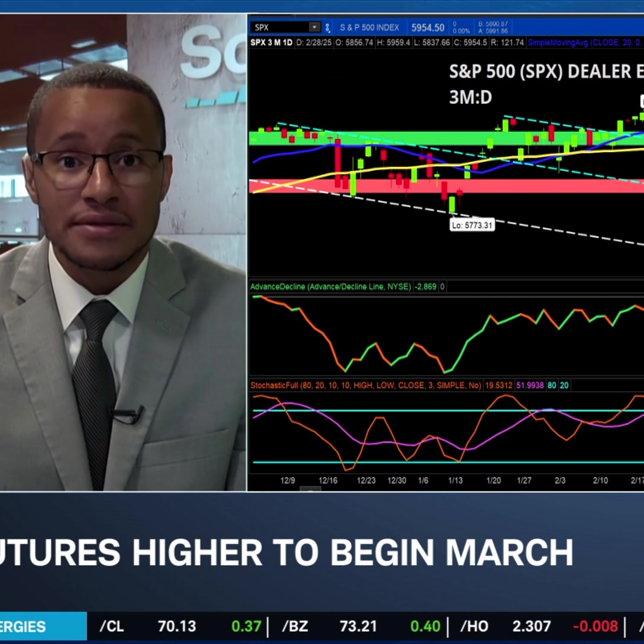
Task: Click the red support zone band
Action: coord(446,186)
